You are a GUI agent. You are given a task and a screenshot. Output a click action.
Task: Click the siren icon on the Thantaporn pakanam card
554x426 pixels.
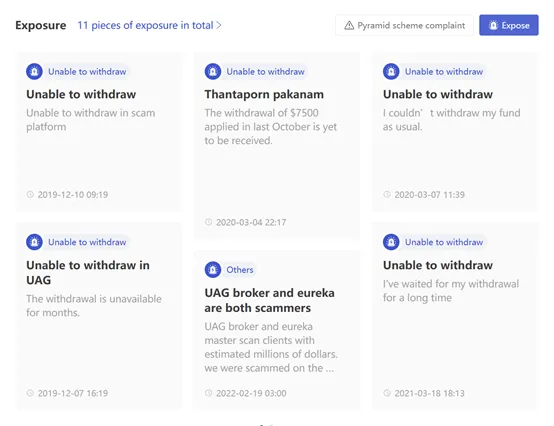click(213, 72)
